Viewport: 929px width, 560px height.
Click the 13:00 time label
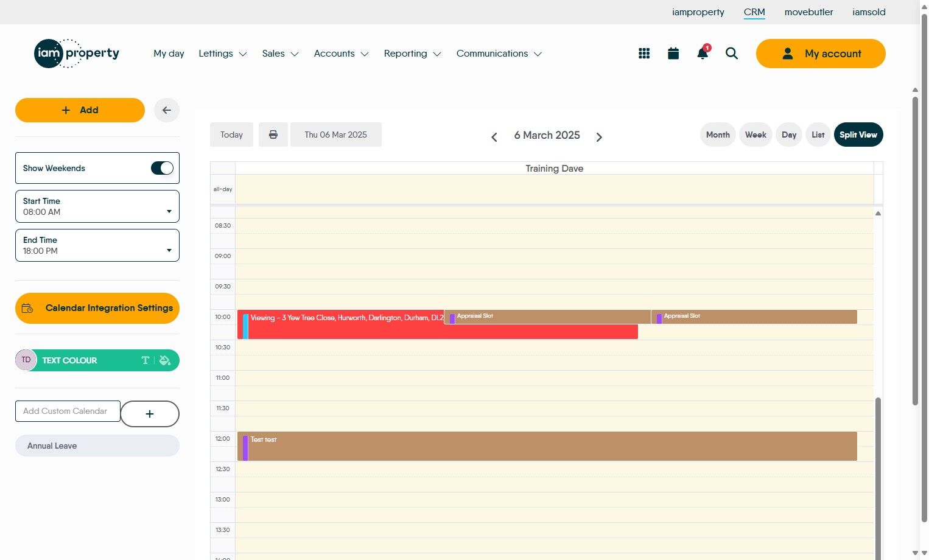[223, 500]
